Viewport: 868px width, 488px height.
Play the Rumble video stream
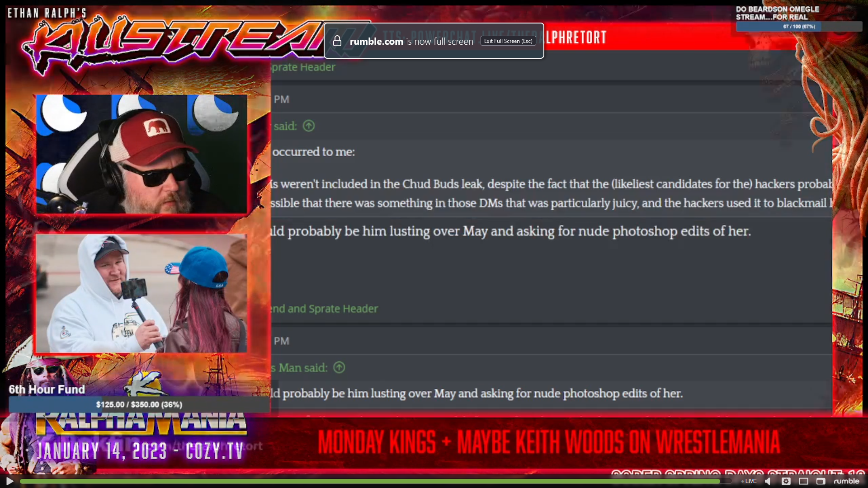click(x=9, y=481)
